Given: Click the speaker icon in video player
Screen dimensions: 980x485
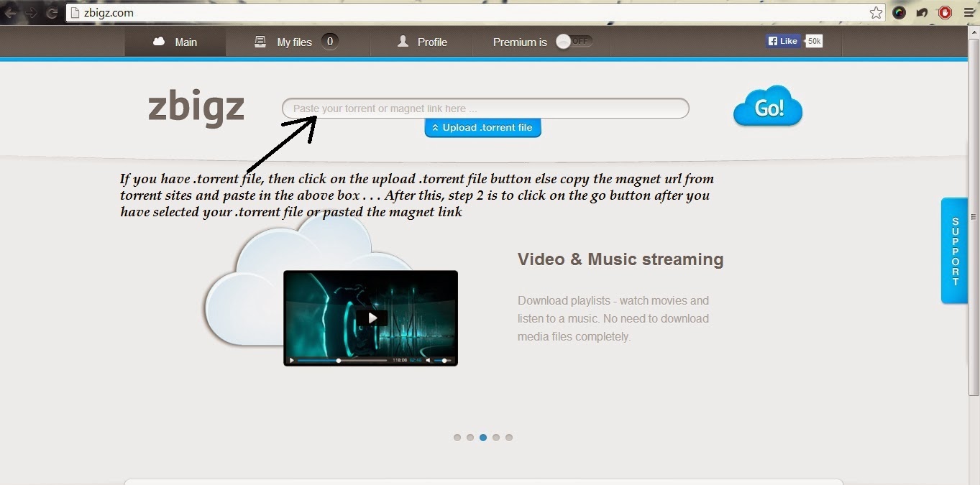Looking at the screenshot, I should [428, 360].
